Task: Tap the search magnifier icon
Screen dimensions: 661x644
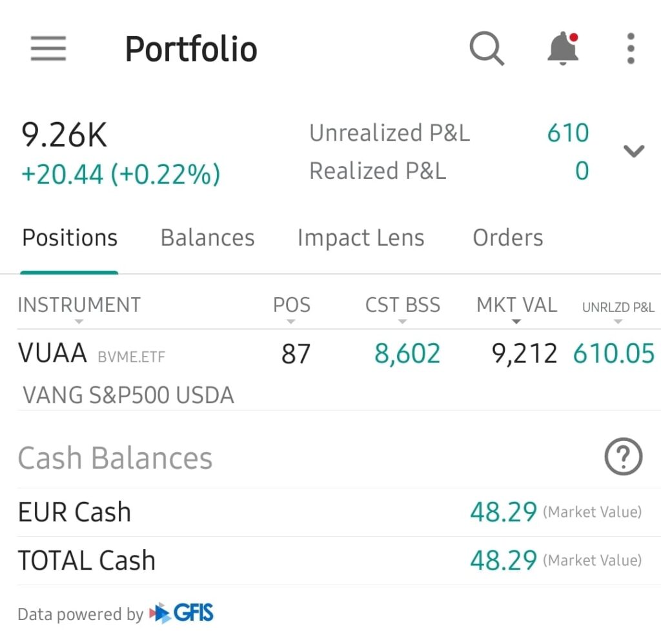Action: [486, 48]
